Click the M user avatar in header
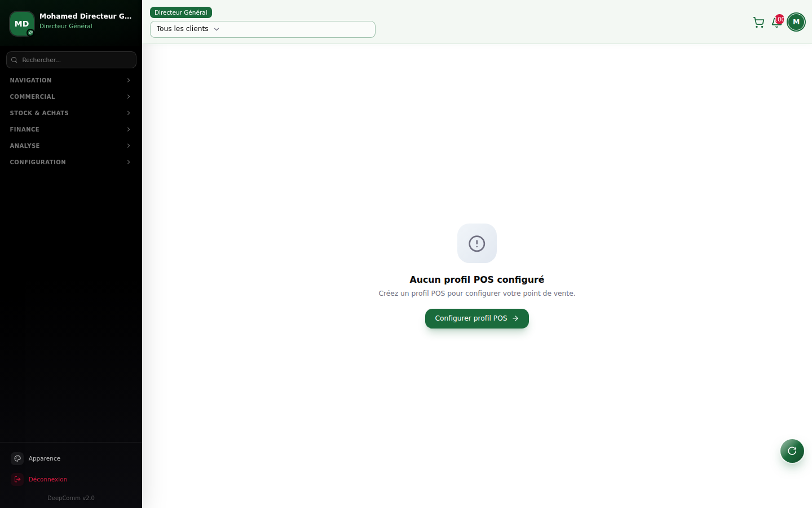 pyautogui.click(x=796, y=22)
